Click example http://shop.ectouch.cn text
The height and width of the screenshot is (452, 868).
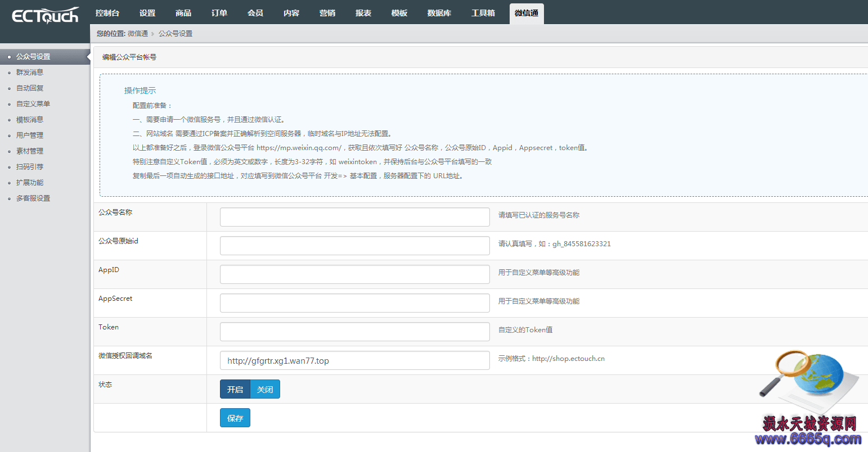[x=568, y=359]
